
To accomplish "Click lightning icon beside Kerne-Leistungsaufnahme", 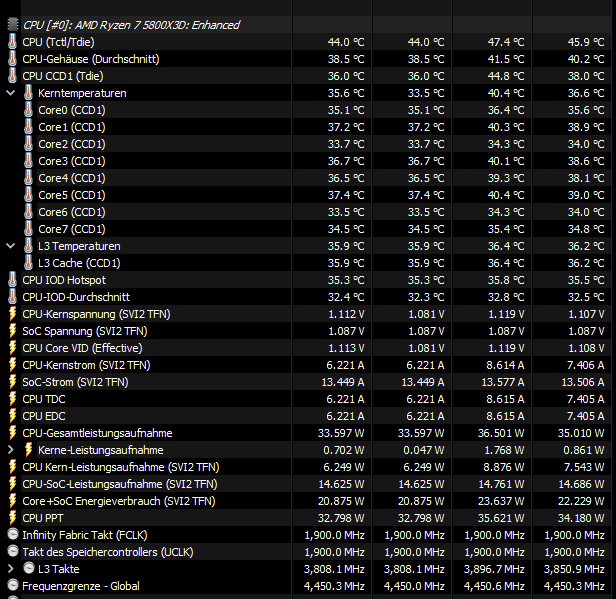I will click(28, 450).
